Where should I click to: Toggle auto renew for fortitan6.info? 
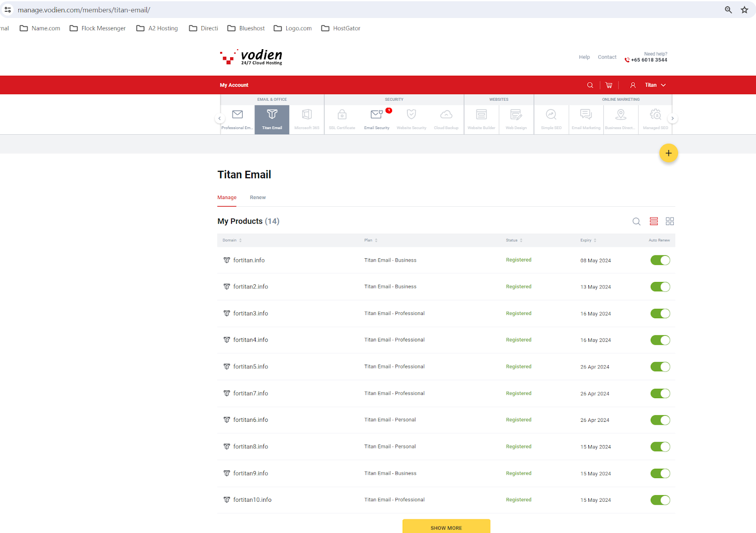[660, 420]
